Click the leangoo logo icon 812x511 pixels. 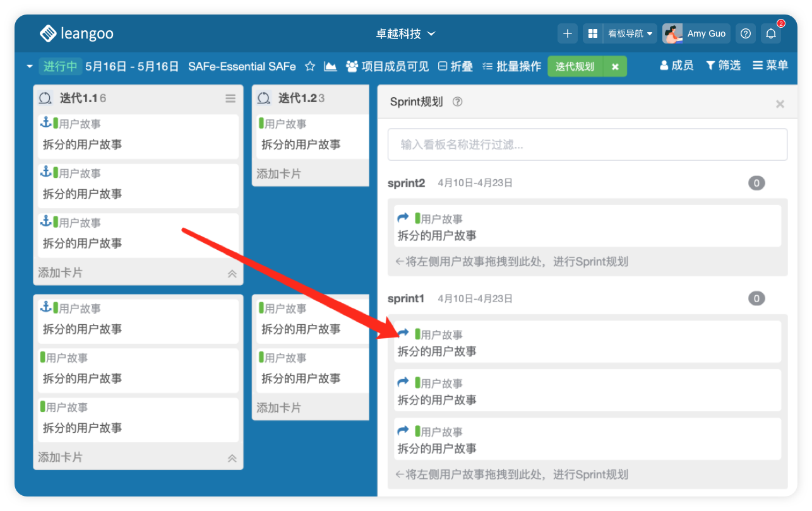pyautogui.click(x=48, y=33)
